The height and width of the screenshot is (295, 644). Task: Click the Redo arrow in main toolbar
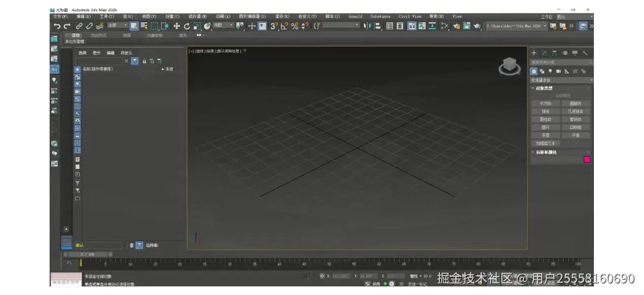pos(67,26)
